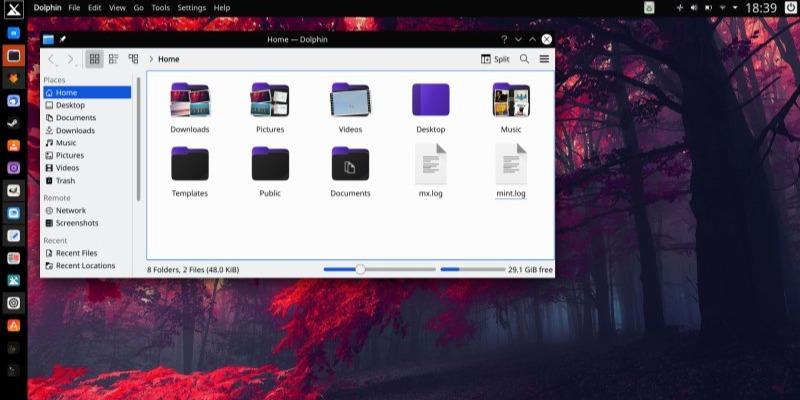Image resolution: width=800 pixels, height=400 pixels.
Task: Click the Dolphin window menu icon in title bar
Action: [48, 39]
